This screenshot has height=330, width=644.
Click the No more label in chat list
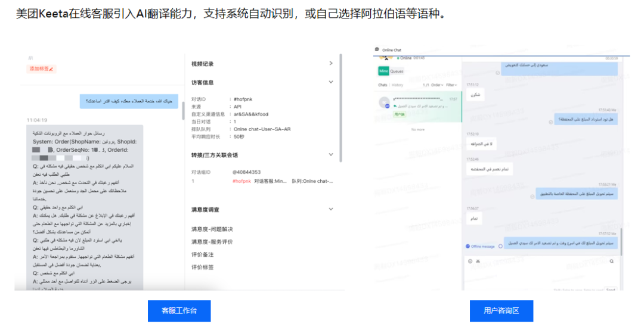point(417,130)
